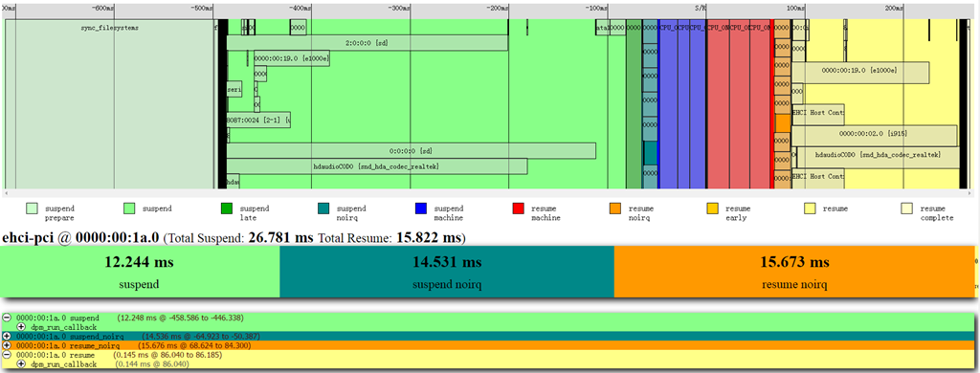Viewport: 980px width, 373px height.
Task: Click the 15.673 ms resume noirq phase block
Action: click(x=794, y=272)
